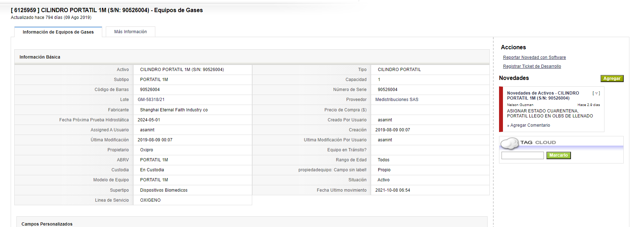Click the green Marcarlo button
This screenshot has height=227, width=644.
point(559,155)
